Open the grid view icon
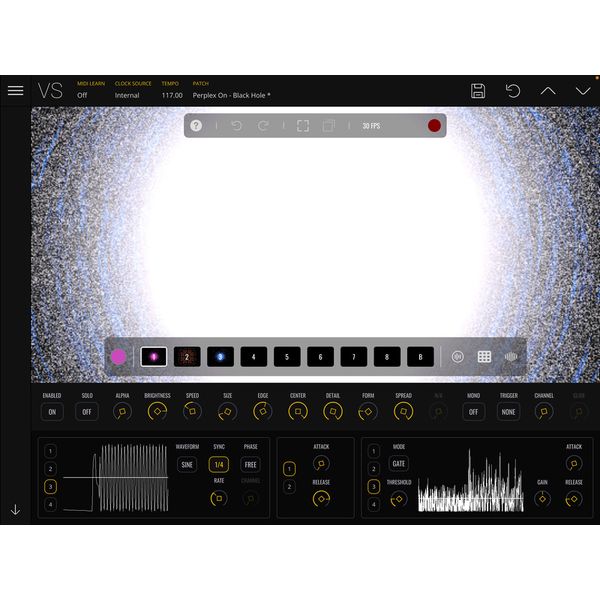600x600 pixels. (484, 356)
